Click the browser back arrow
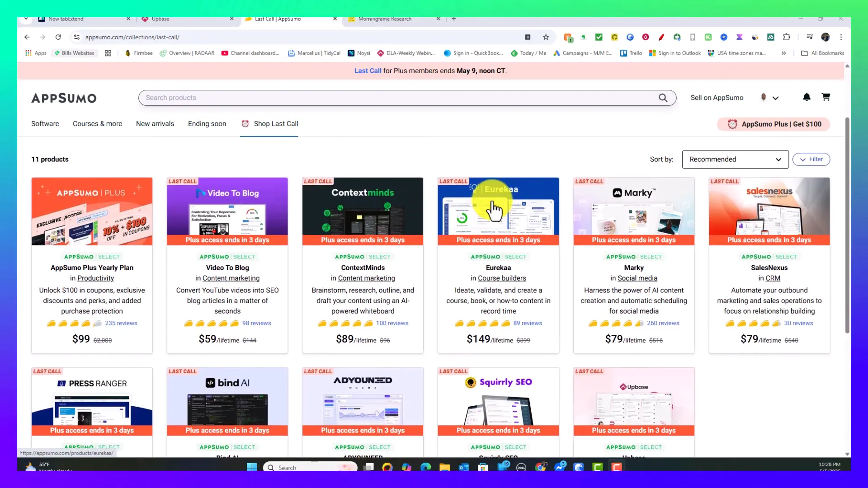The width and height of the screenshot is (868, 488). (27, 37)
